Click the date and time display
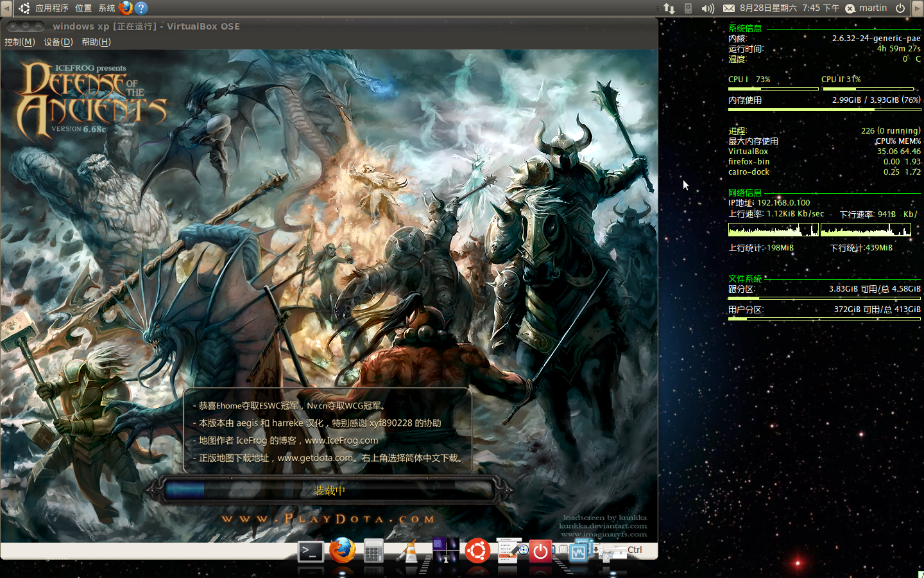 click(x=789, y=8)
